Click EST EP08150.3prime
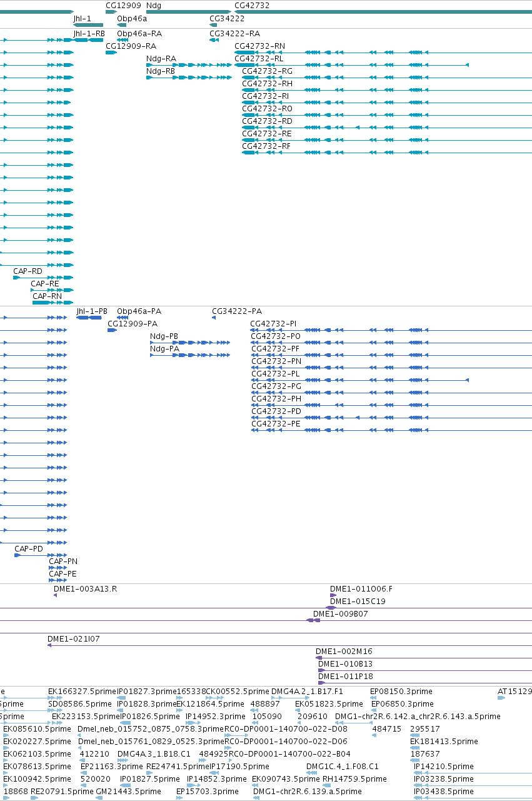 click(401, 691)
